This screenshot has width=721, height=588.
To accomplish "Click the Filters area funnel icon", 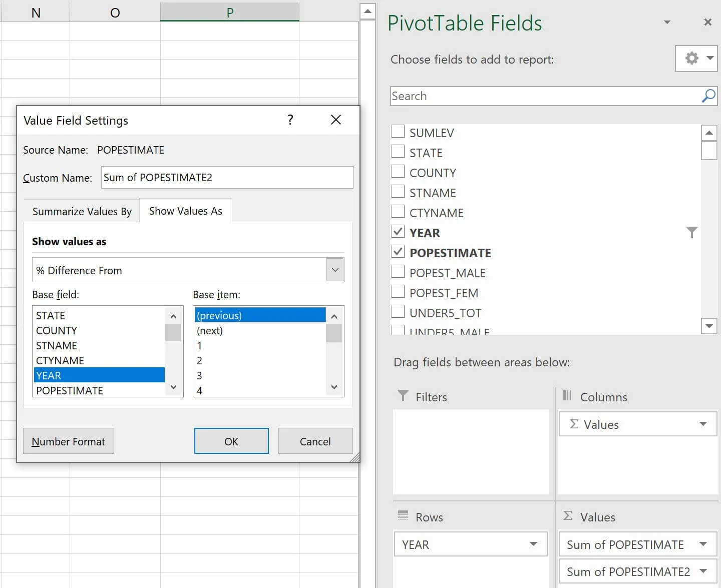I will click(x=403, y=396).
